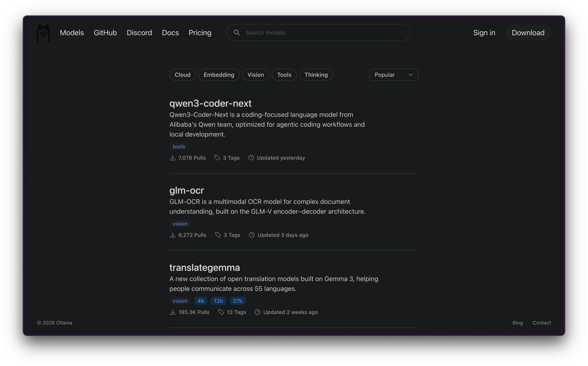Go to Pricing page
The image size is (588, 366).
pyautogui.click(x=200, y=33)
